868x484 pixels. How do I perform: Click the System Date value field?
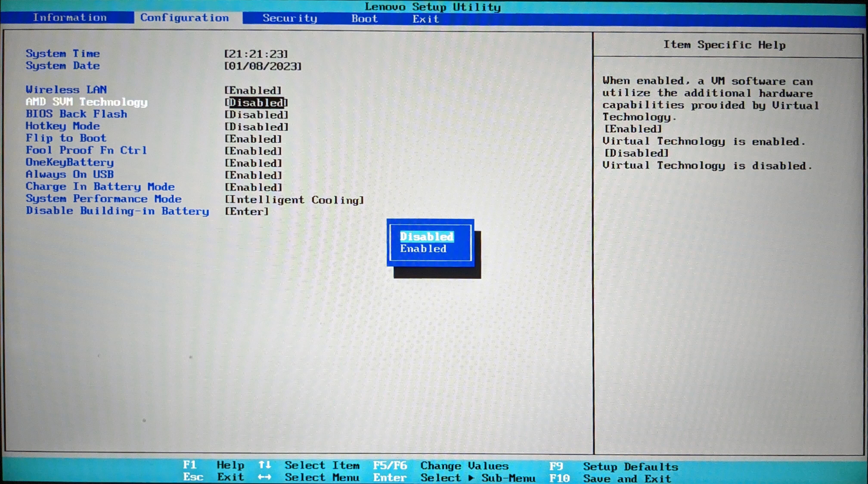[x=263, y=66]
